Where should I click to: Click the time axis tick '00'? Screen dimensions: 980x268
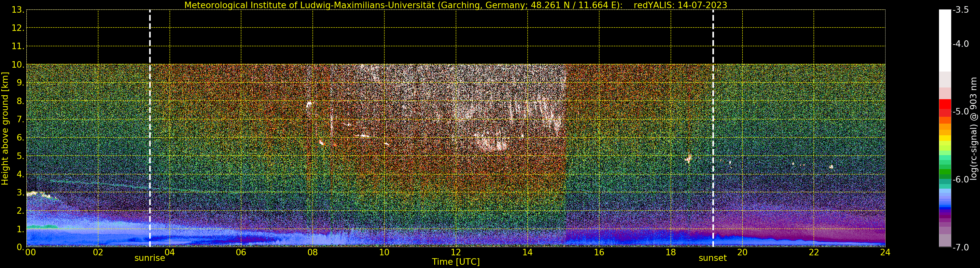coord(30,252)
